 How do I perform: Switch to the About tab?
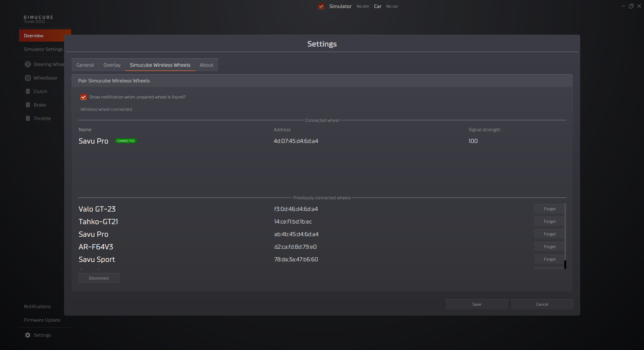[206, 65]
